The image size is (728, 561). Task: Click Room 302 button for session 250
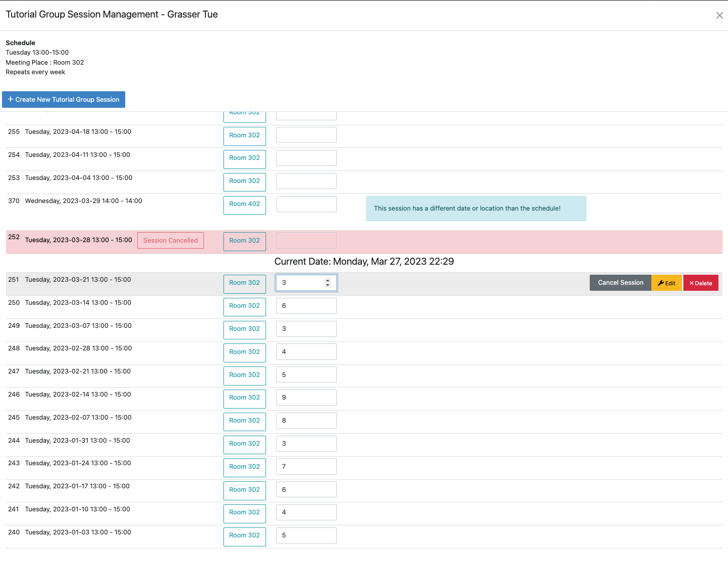pos(245,306)
